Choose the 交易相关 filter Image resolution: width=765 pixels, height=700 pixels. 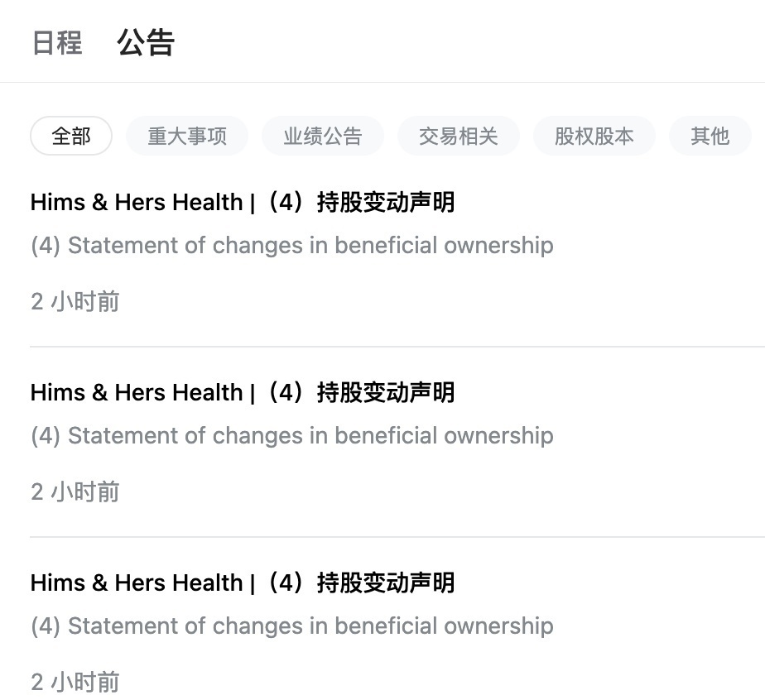(x=459, y=136)
